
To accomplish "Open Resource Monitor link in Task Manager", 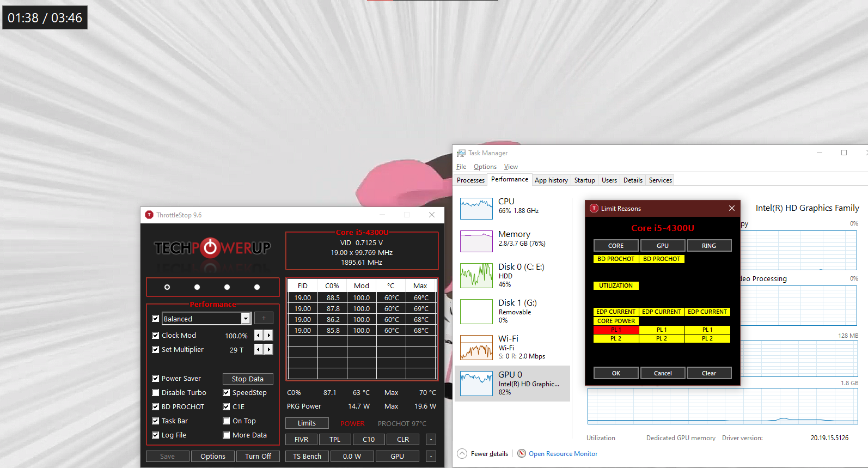I will 563,454.
